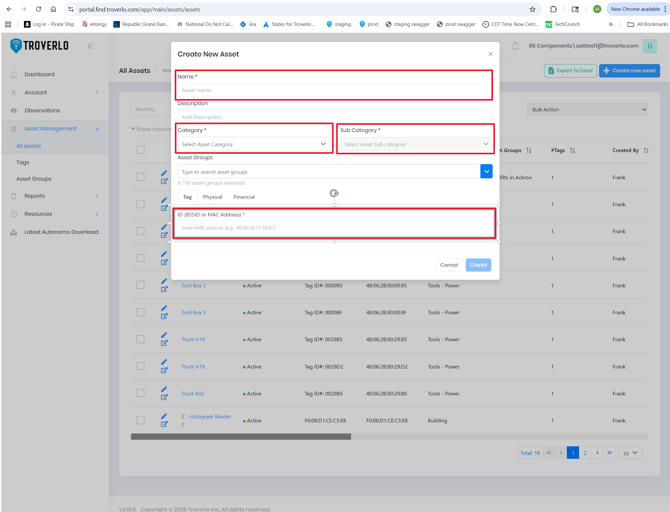Image resolution: width=670 pixels, height=512 pixels.
Task: Reload the page with the refresh icon
Action: click(38, 9)
